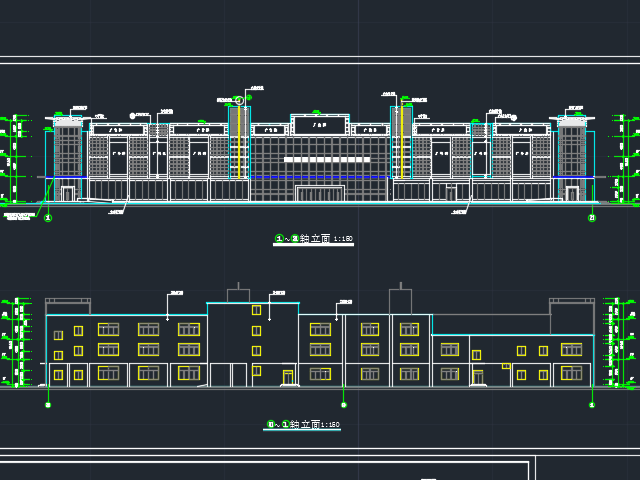The height and width of the screenshot is (480, 640).
Task: Select the white horizontal sign band on central facade
Action: tap(320, 159)
